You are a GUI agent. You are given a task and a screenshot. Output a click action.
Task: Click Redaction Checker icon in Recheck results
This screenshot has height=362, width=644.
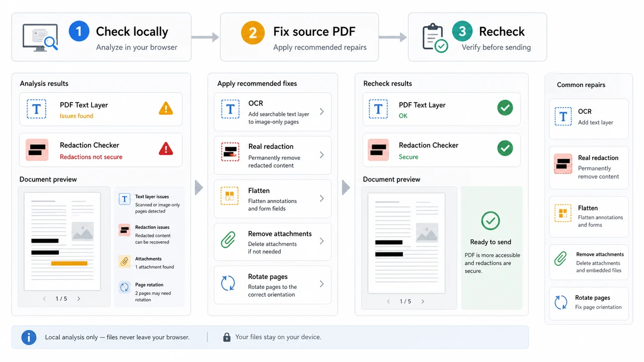(378, 150)
